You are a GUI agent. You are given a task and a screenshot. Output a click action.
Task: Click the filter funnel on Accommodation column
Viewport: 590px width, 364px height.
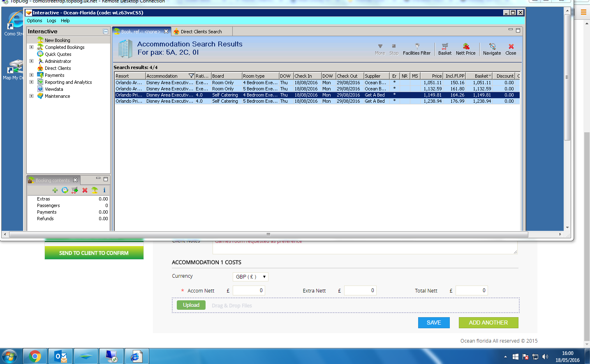point(191,76)
